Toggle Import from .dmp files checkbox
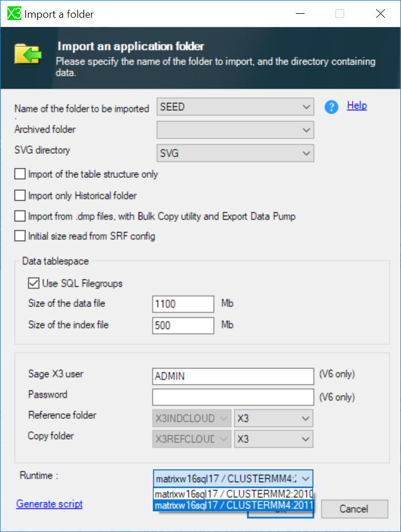Viewport: 401px width, 532px height. click(20, 216)
